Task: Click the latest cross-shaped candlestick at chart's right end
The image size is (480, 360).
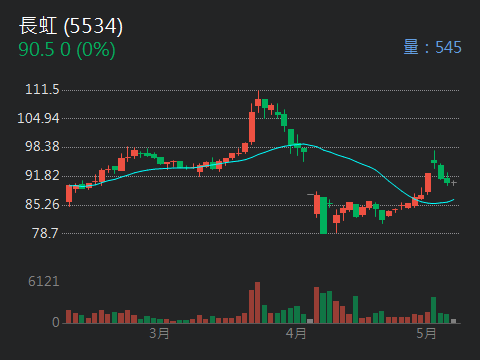Action: point(454,183)
